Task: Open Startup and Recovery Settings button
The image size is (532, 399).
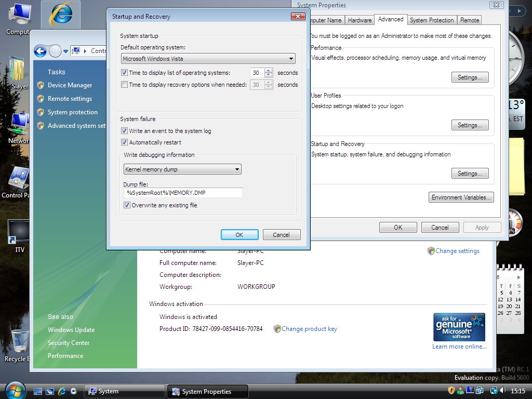Action: point(470,174)
